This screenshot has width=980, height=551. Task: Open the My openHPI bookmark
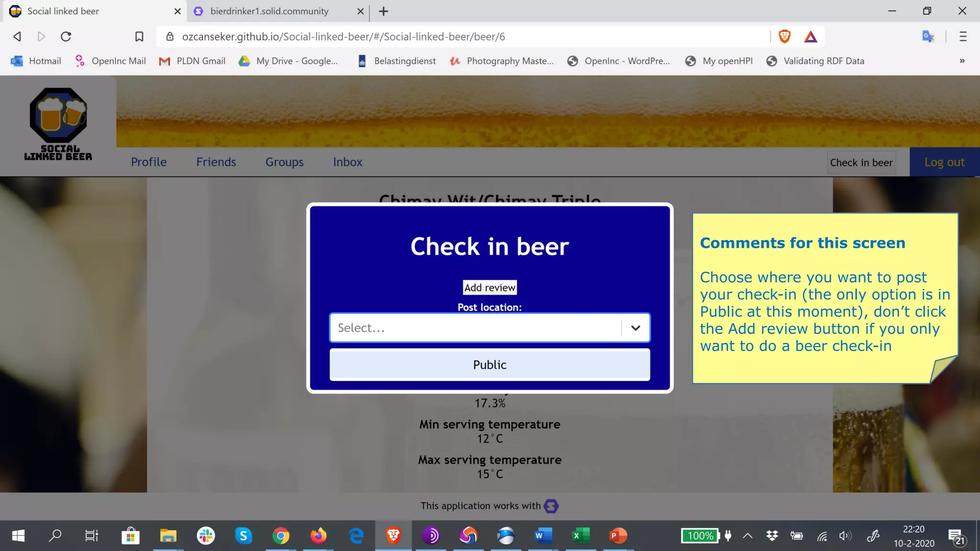[x=719, y=61]
